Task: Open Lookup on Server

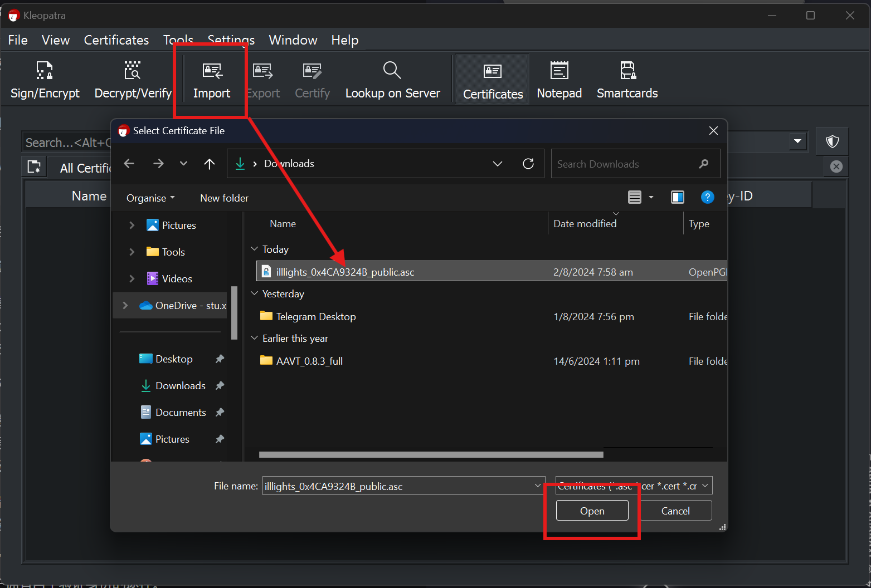Action: pyautogui.click(x=392, y=81)
